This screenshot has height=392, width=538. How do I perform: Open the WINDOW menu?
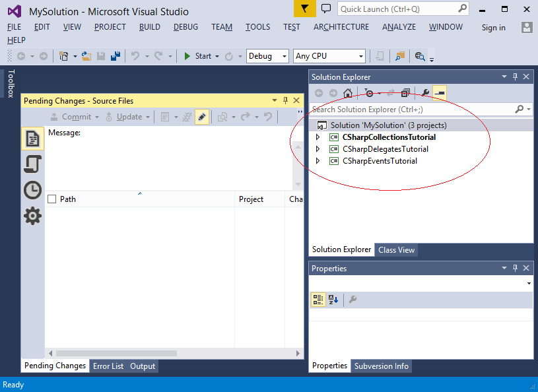(446, 27)
